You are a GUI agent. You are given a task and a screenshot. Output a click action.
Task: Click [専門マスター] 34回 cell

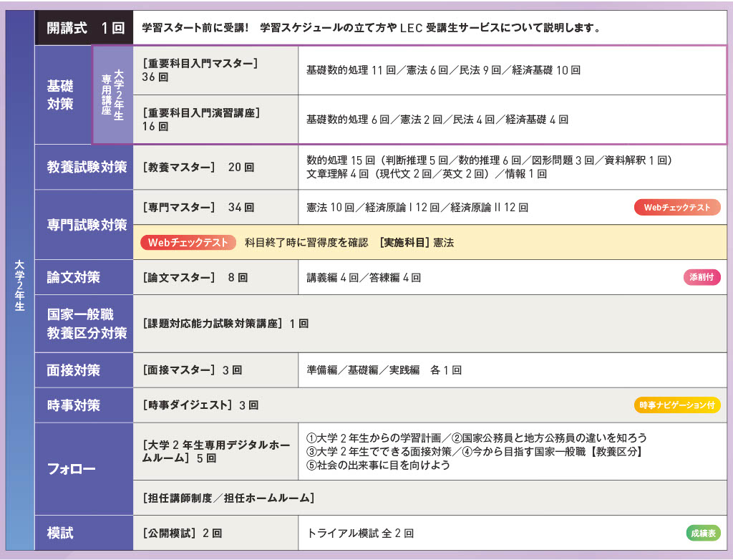pos(215,207)
